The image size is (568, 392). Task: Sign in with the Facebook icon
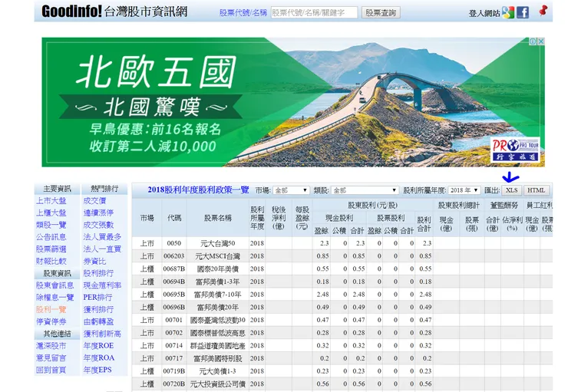pos(523,13)
